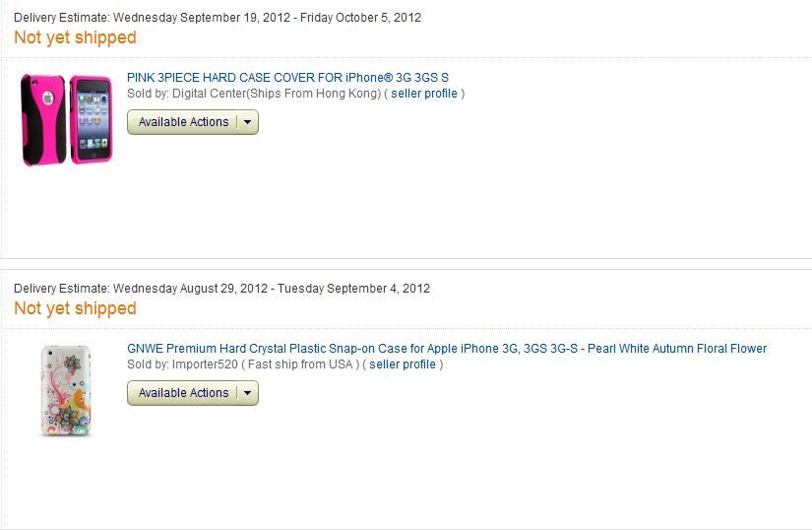
Task: Click 'Not yet shipped' status above pink case
Action: click(x=75, y=37)
